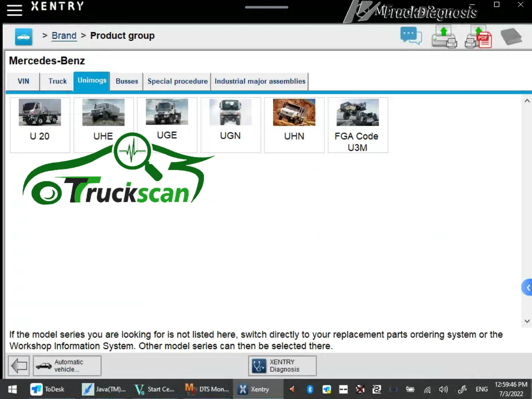This screenshot has height=399, width=532.
Task: Click the back arrow button
Action: point(19,366)
